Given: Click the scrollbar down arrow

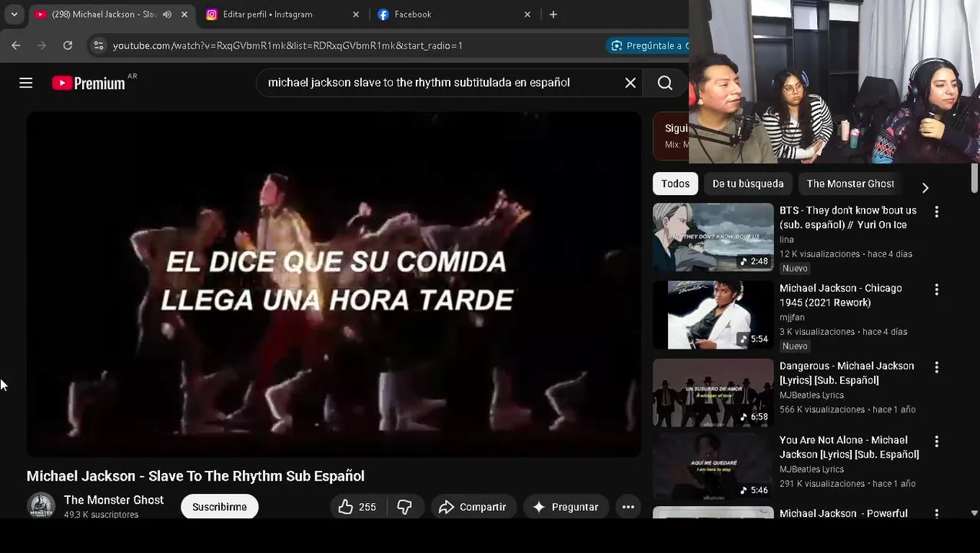Looking at the screenshot, I should 975,513.
